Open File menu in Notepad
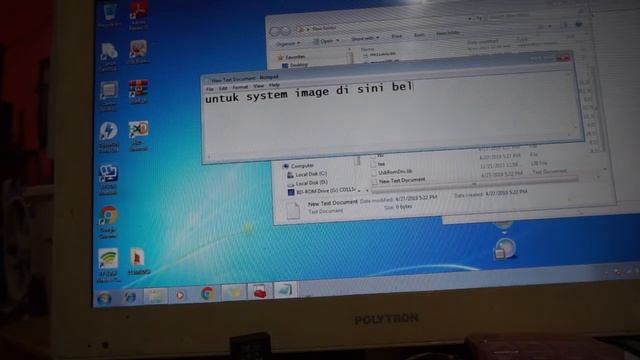 click(210, 89)
